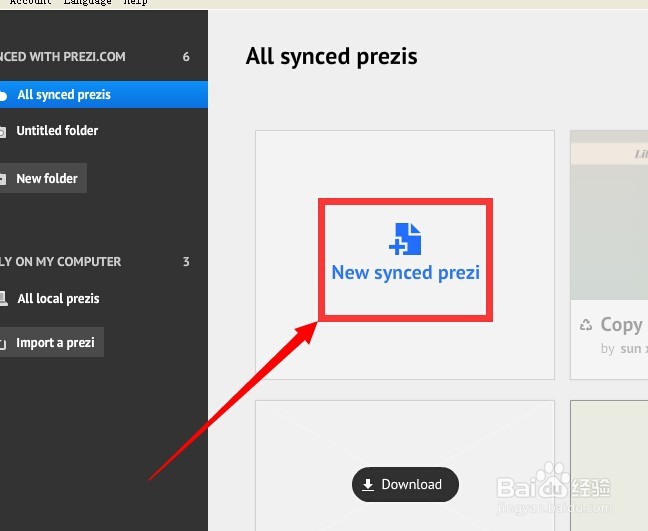Screen dimensions: 648x531
Task: Click the Download button
Action: pos(405,484)
